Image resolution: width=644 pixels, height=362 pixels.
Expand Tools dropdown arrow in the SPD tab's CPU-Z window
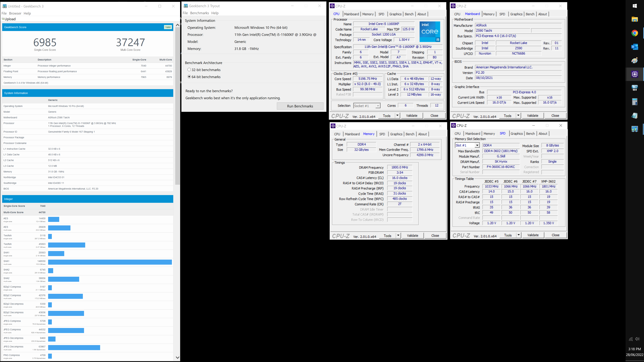point(519,235)
